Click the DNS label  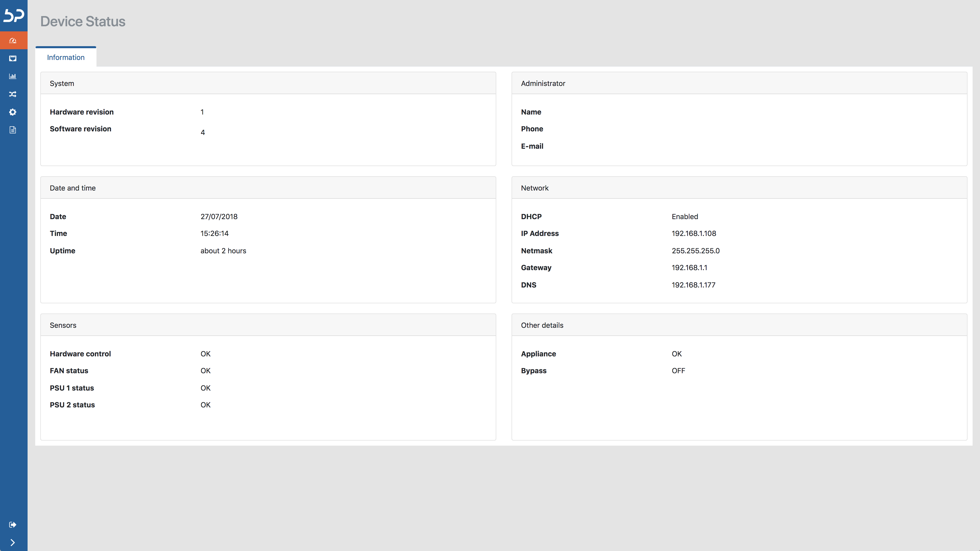[x=528, y=285]
